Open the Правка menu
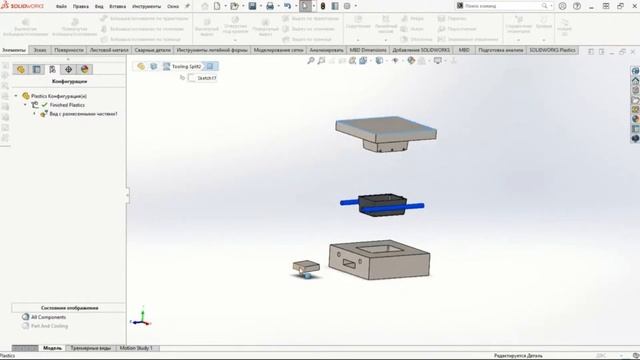 tap(80, 7)
